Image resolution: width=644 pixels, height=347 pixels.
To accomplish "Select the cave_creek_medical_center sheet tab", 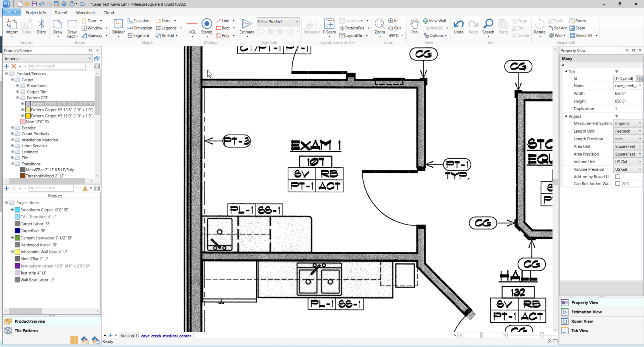I will [166, 336].
